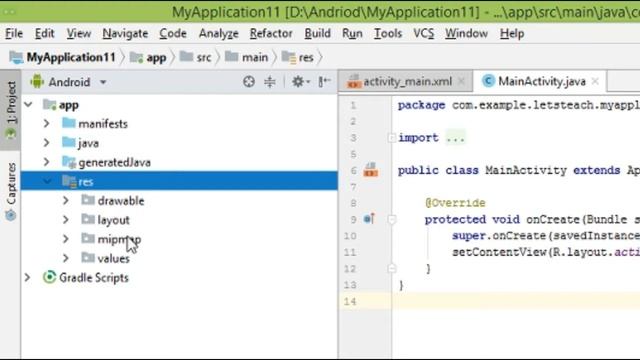Image resolution: width=640 pixels, height=360 pixels.
Task: Click the Gradle Scripts icon
Action: (x=49, y=278)
